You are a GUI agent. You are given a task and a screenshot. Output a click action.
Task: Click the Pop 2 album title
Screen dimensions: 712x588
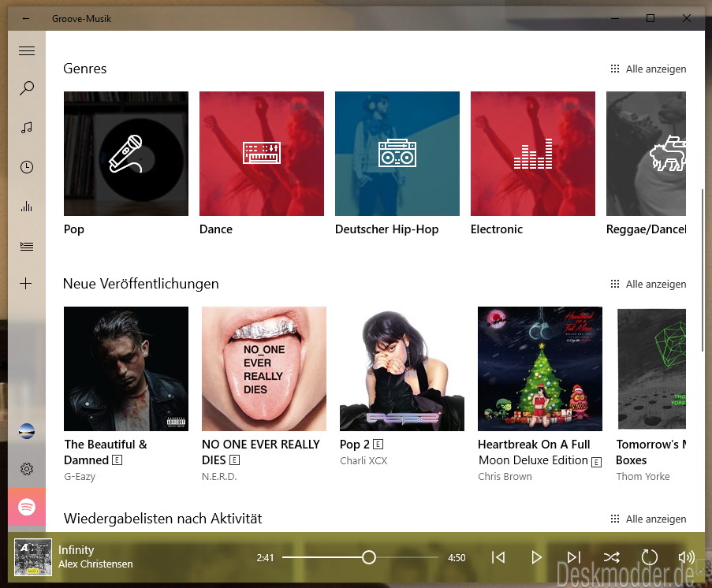coord(355,445)
